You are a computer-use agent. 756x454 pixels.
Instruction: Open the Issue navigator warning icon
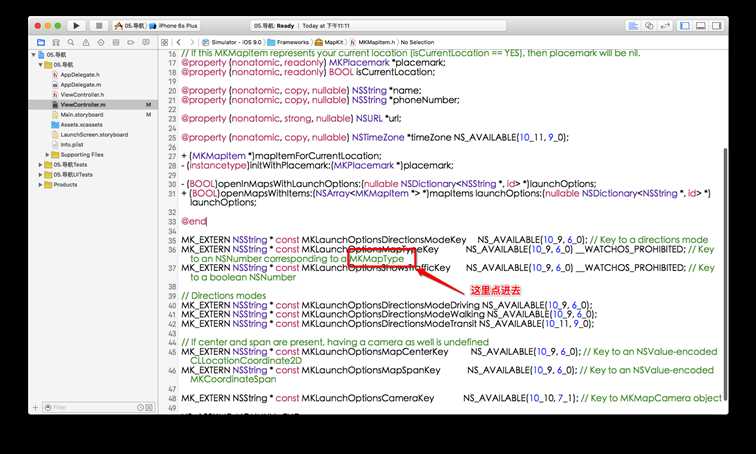[86, 42]
